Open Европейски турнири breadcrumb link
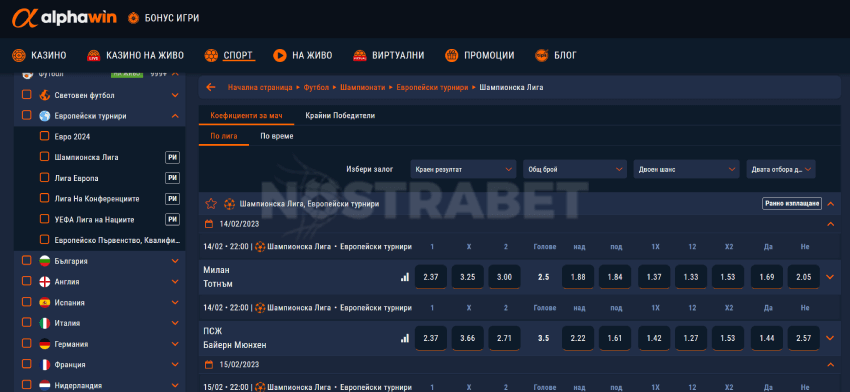Screen dimensions: 850x392 coord(432,87)
